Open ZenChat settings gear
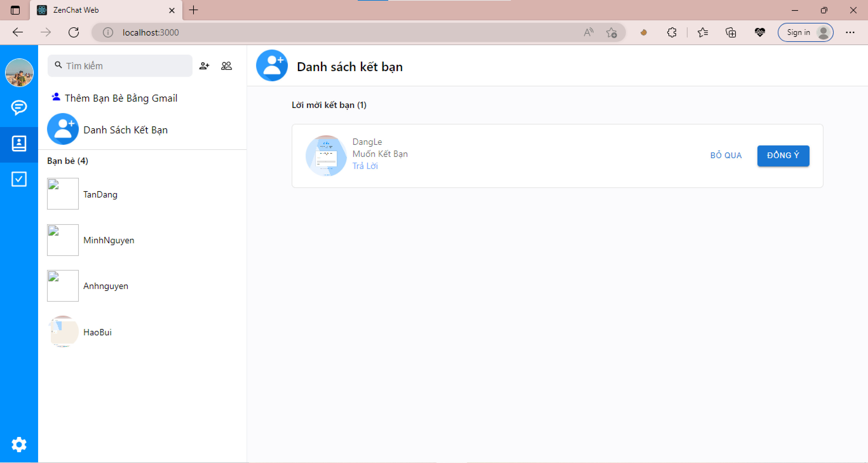Screen dimensions: 868x463 click(19, 444)
